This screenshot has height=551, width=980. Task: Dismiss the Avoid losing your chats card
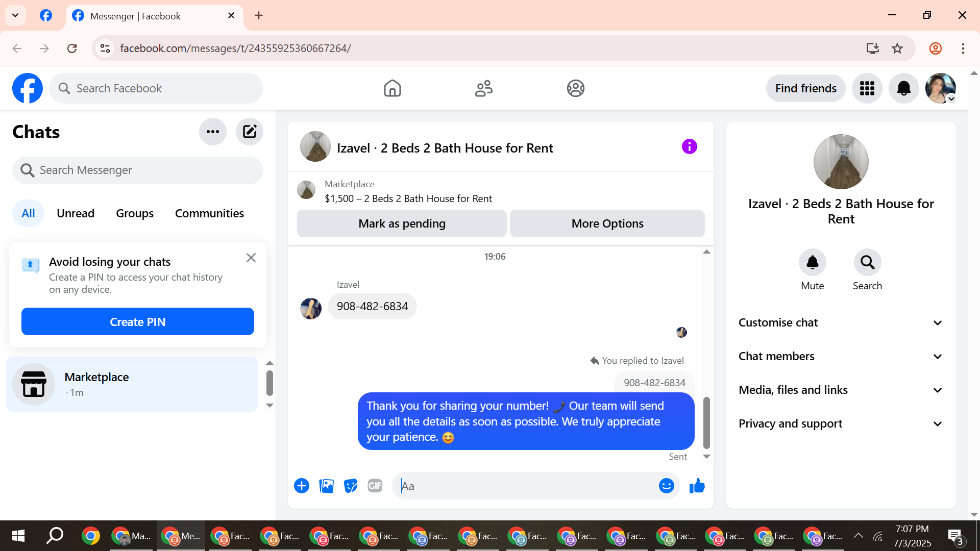[251, 258]
